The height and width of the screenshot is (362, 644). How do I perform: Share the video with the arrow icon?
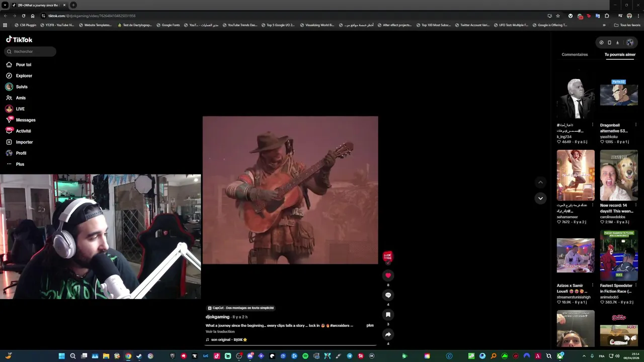tap(388, 334)
